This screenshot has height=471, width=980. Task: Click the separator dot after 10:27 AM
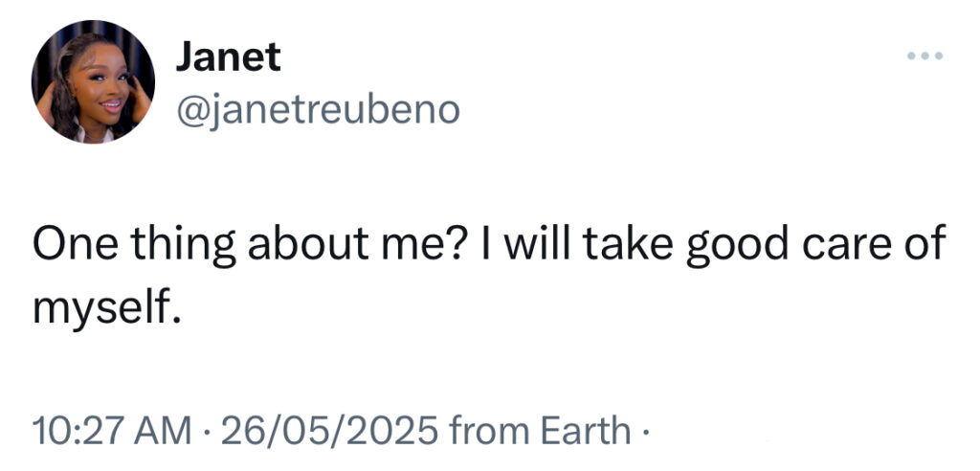(x=203, y=429)
